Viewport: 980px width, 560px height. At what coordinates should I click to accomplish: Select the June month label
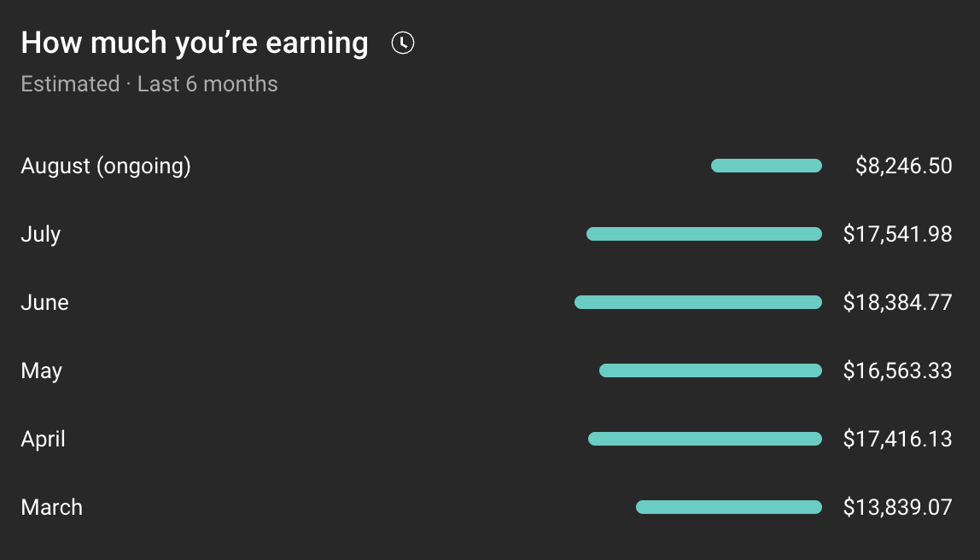point(44,302)
